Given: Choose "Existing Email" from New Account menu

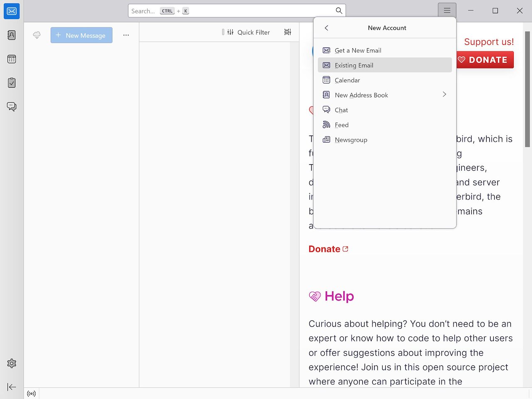Looking at the screenshot, I should [354, 65].
